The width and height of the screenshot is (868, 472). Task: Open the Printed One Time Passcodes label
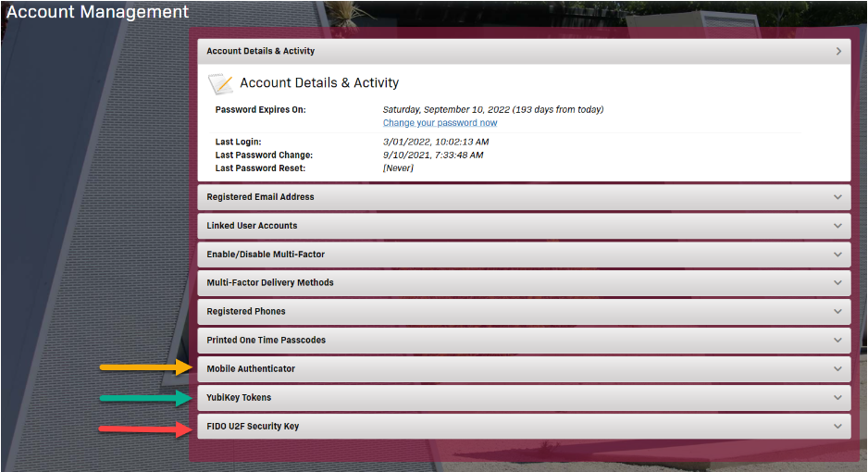click(x=267, y=341)
